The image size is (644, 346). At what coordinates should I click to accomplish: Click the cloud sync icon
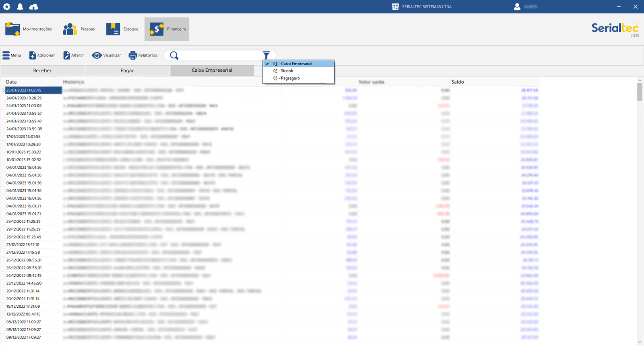(x=34, y=7)
